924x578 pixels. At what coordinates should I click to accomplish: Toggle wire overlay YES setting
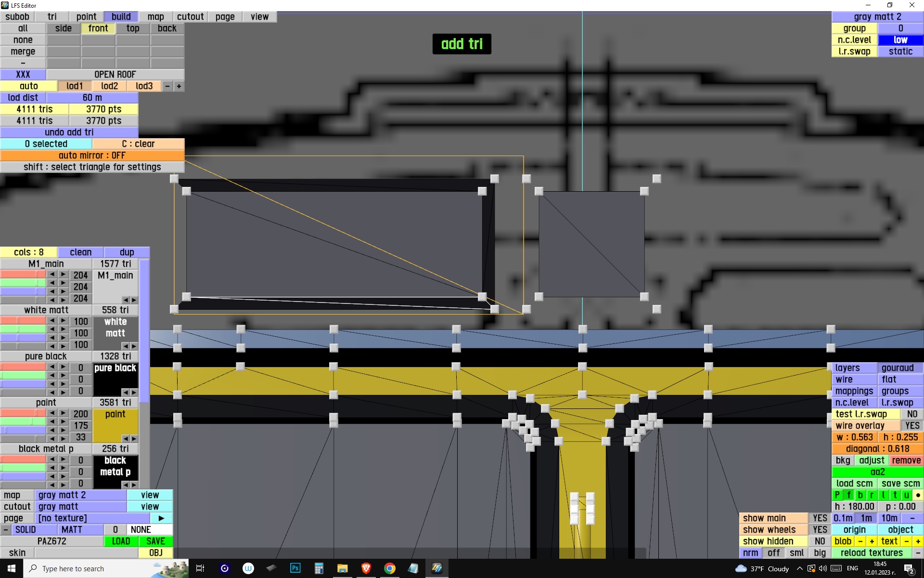point(912,426)
